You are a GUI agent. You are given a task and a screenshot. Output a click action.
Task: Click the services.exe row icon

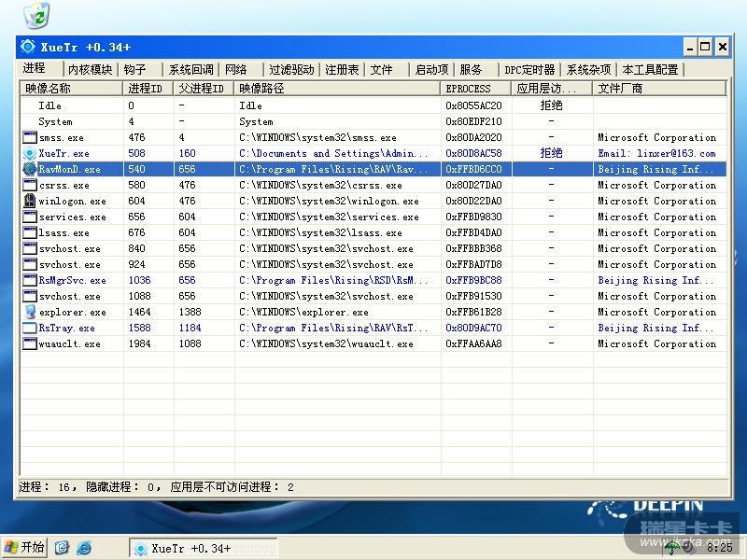tap(30, 217)
